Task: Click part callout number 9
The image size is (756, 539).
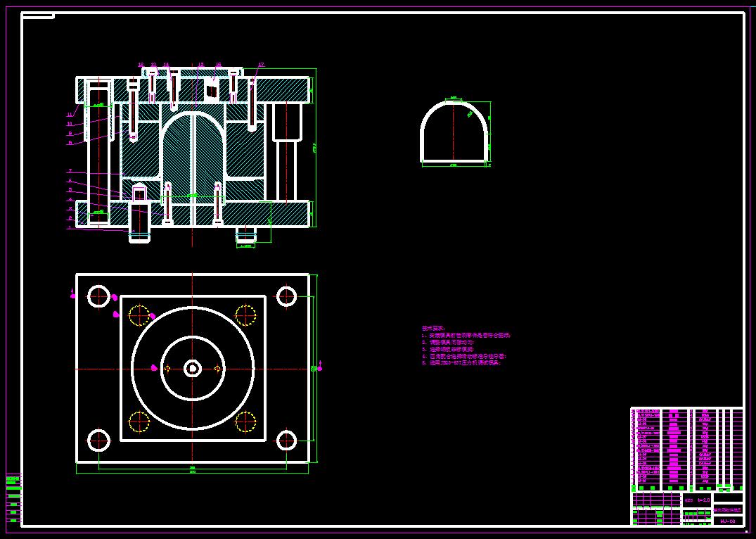Action: point(70,133)
